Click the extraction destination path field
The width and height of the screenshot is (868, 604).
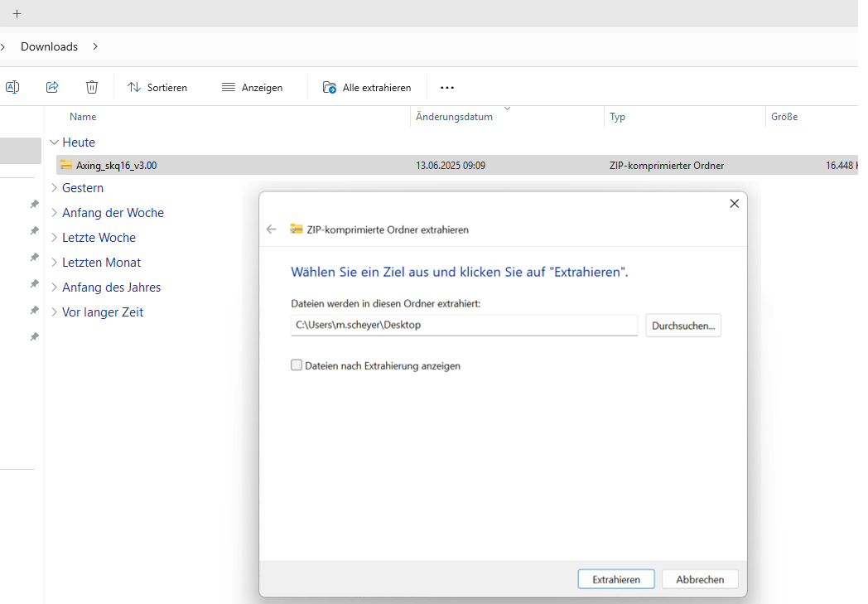pyautogui.click(x=465, y=325)
